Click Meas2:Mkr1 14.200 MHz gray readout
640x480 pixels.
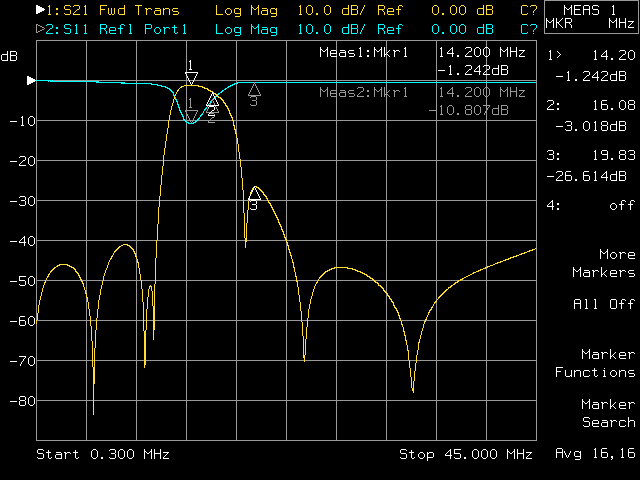click(422, 92)
